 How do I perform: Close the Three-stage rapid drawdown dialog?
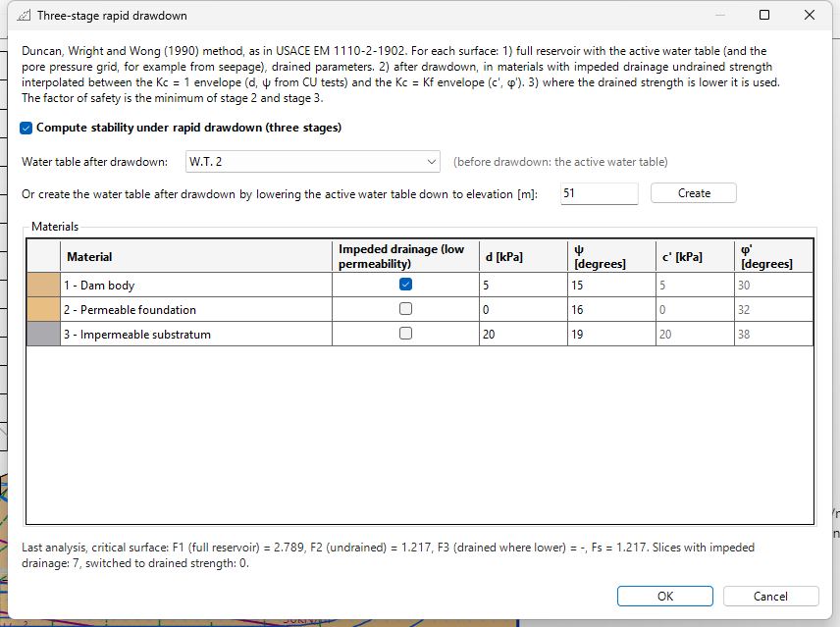click(810, 15)
